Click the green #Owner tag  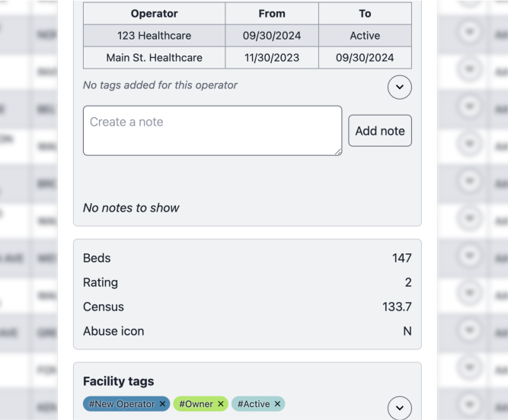(x=196, y=404)
